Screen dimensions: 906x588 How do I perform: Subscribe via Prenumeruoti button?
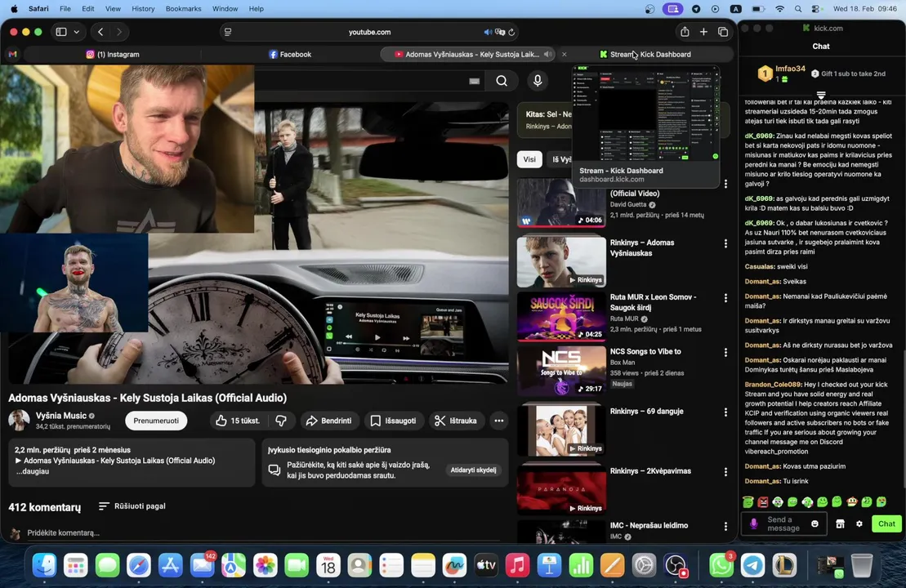[156, 421]
